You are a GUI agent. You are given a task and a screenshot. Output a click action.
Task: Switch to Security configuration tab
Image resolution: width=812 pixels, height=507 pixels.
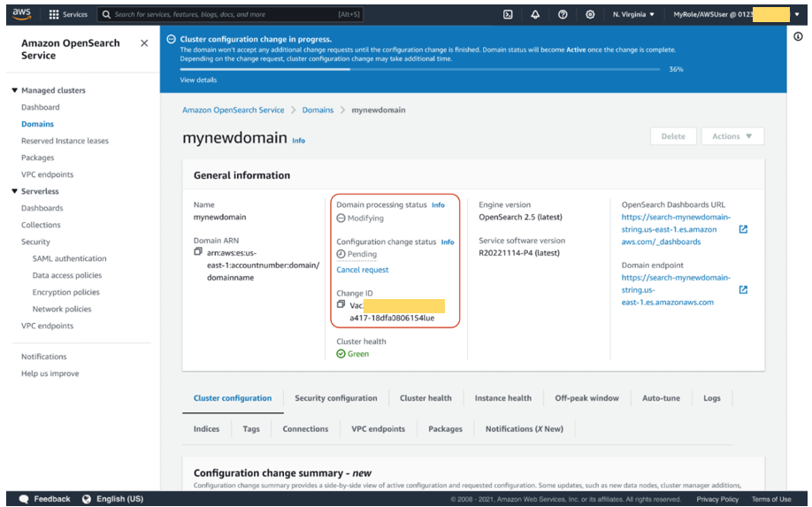tap(336, 398)
